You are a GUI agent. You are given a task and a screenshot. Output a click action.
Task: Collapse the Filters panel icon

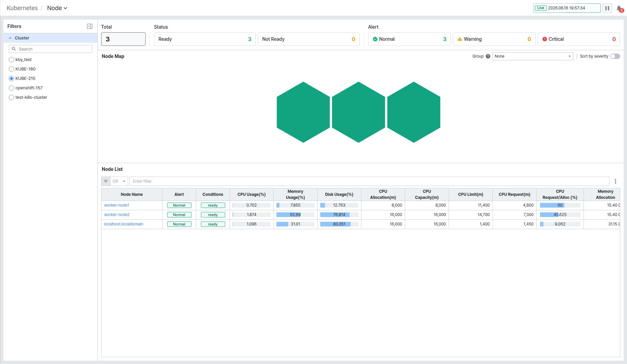pos(90,26)
